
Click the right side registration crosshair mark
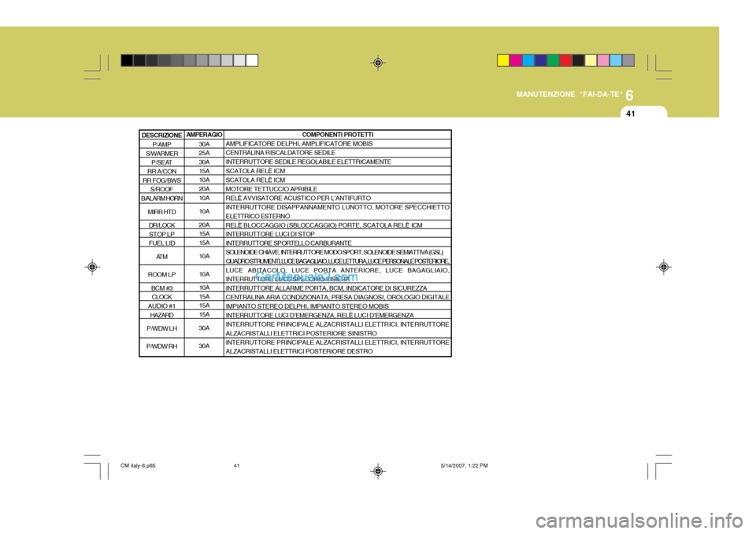[663, 267]
